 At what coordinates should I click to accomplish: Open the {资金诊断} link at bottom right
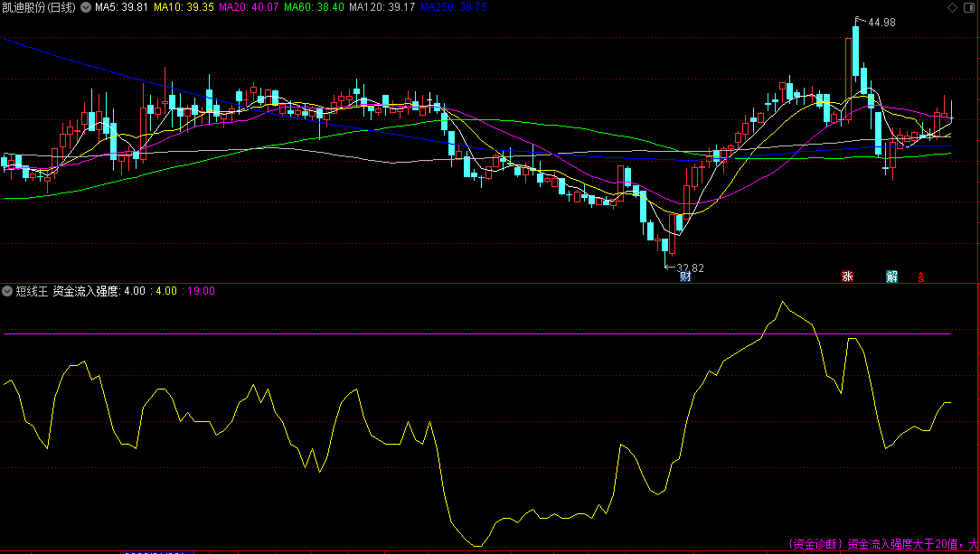click(x=815, y=544)
